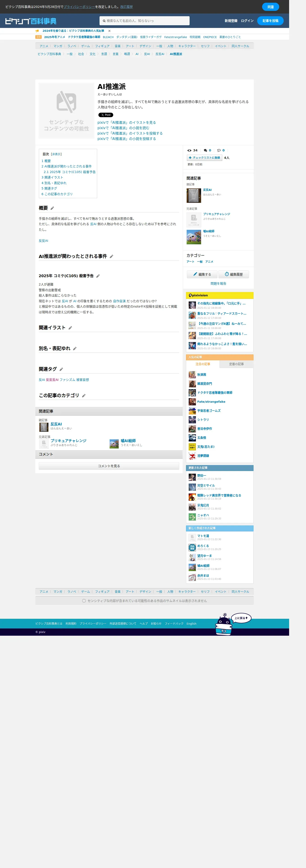This screenshot has height=868, width=306.
Task: Click the 記事を投稿 button
Action: click(270, 21)
